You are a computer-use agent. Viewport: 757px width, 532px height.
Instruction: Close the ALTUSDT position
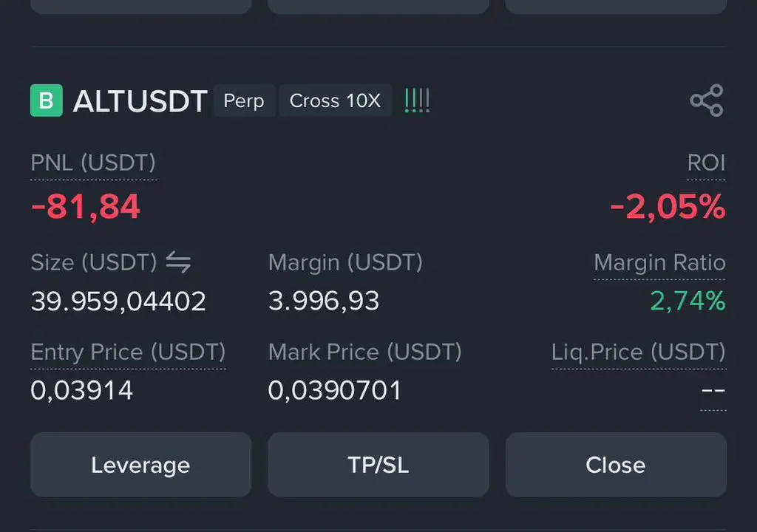click(616, 465)
